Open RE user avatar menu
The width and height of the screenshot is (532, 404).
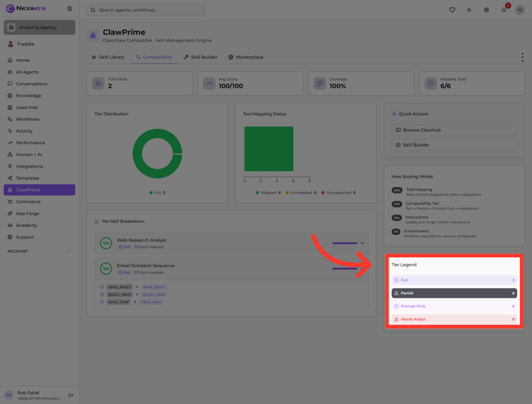[520, 10]
